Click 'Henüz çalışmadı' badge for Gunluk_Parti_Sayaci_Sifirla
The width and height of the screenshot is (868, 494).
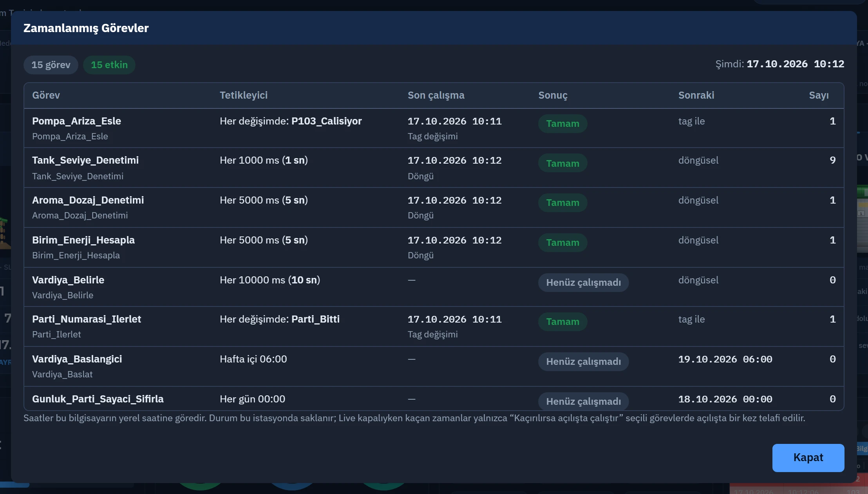click(x=583, y=401)
